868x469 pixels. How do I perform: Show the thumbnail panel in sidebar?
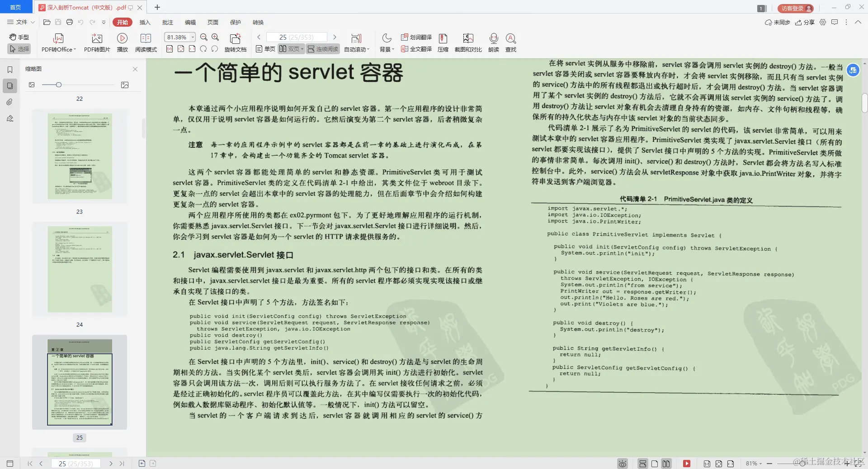9,85
